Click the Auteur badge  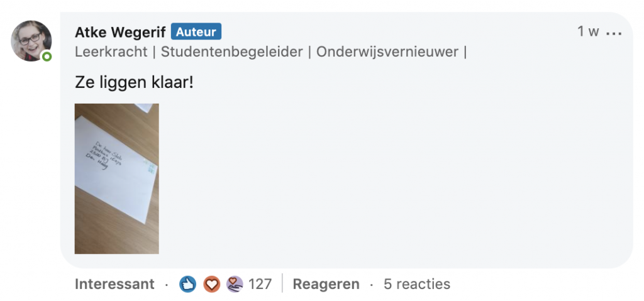pos(196,32)
